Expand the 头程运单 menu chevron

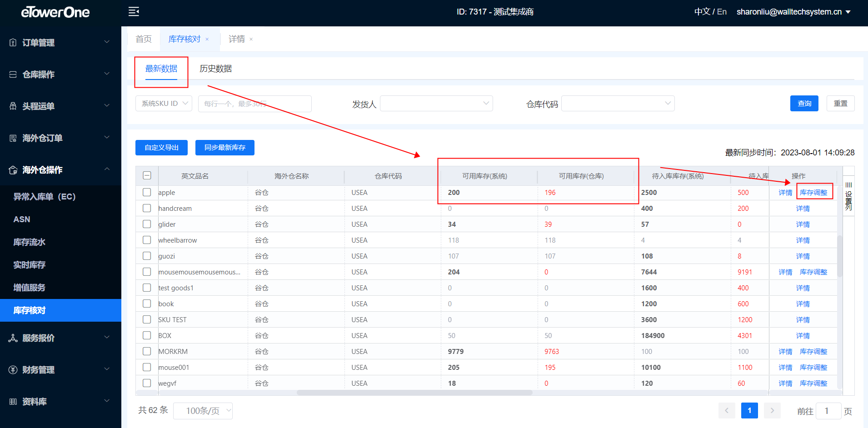tap(107, 105)
